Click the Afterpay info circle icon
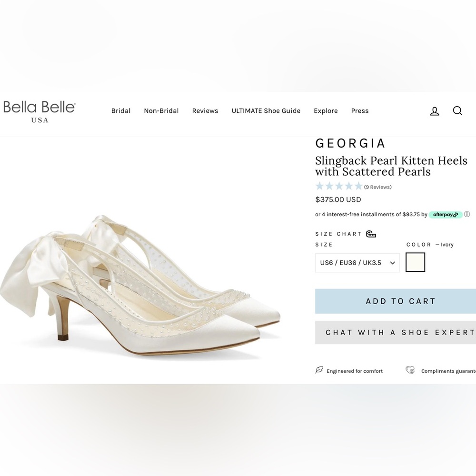 [467, 215]
